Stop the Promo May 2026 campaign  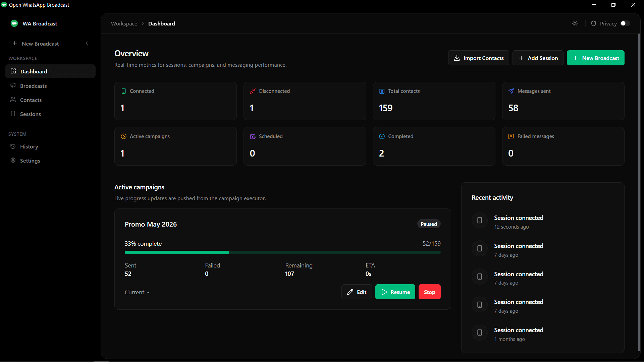click(x=430, y=292)
